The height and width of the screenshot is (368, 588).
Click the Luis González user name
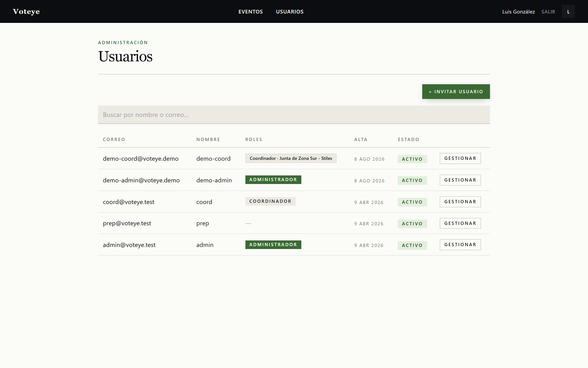(519, 12)
